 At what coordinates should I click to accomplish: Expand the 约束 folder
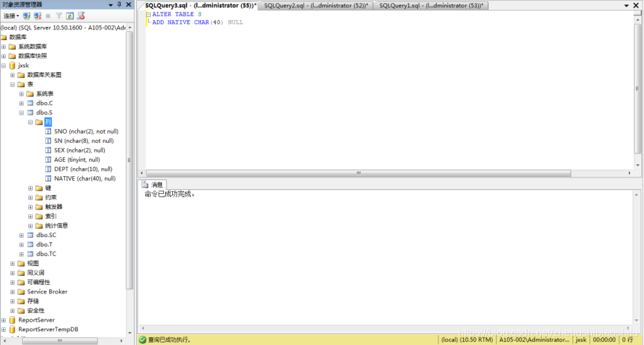coord(31,198)
